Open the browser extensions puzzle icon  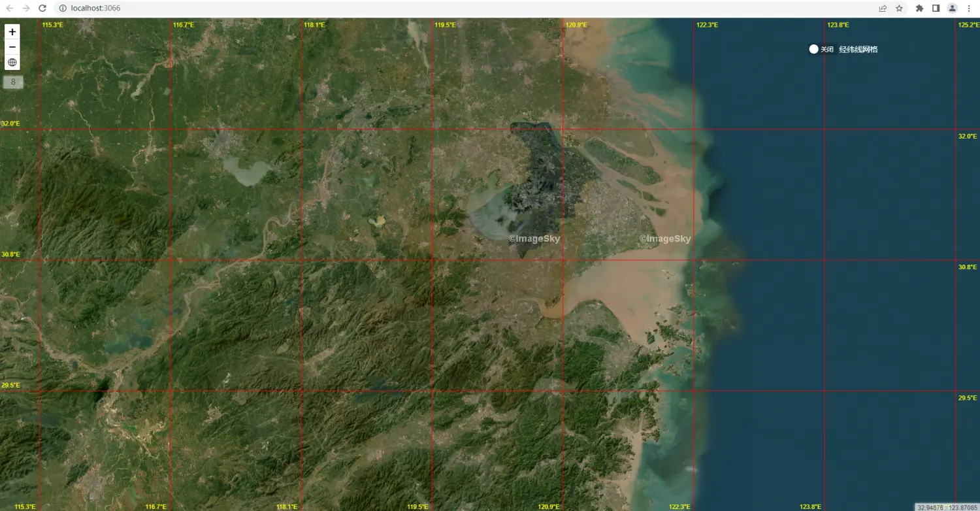[920, 8]
